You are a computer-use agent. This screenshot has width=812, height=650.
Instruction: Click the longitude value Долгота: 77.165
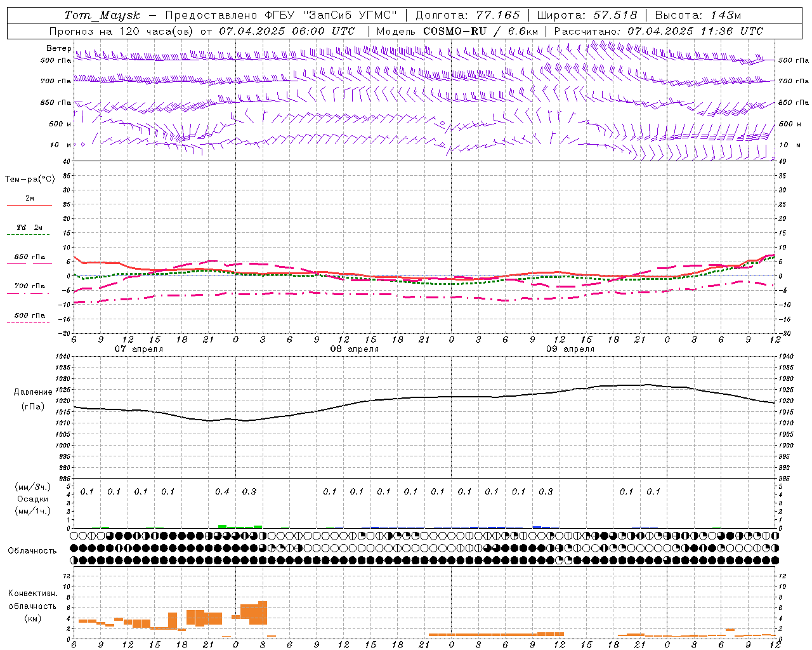467,15
